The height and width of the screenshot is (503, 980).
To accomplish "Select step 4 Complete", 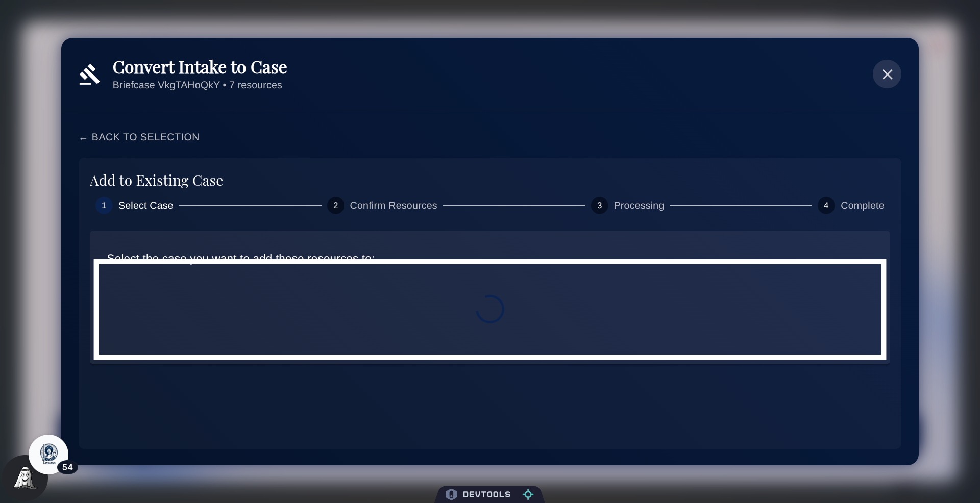I will point(851,206).
